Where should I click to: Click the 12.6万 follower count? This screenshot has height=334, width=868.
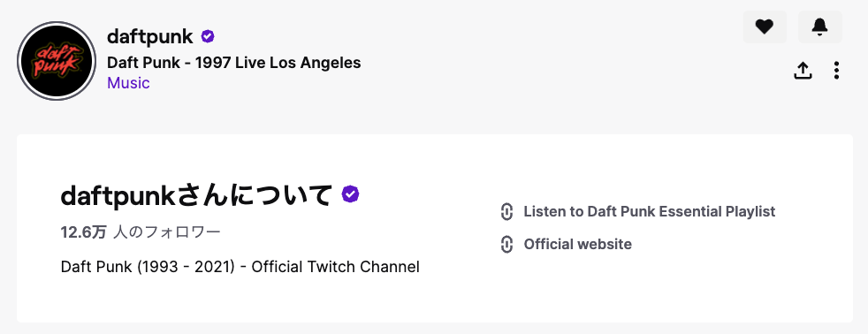click(x=84, y=232)
